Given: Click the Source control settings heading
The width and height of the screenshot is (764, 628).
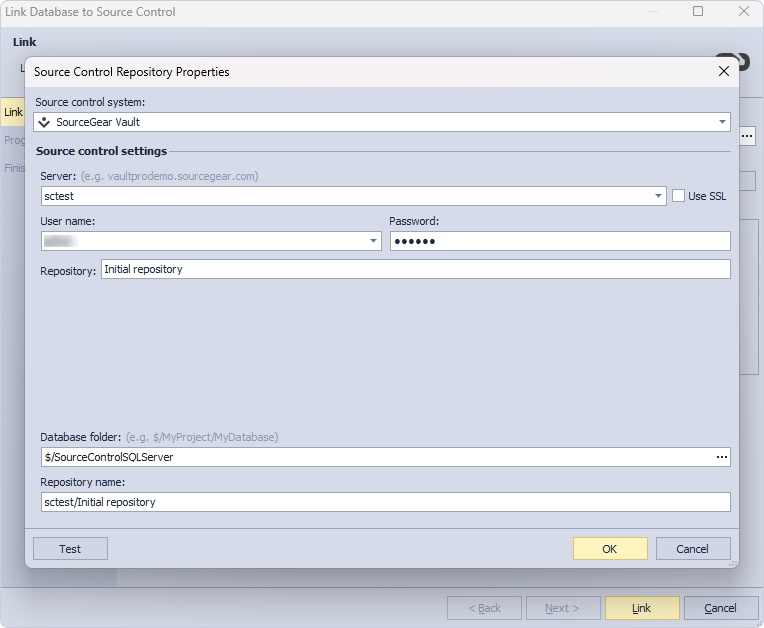Looking at the screenshot, I should (101, 151).
